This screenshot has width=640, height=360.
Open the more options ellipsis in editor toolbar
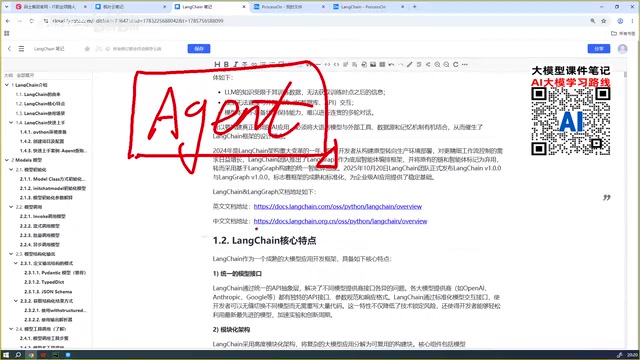click(x=464, y=64)
